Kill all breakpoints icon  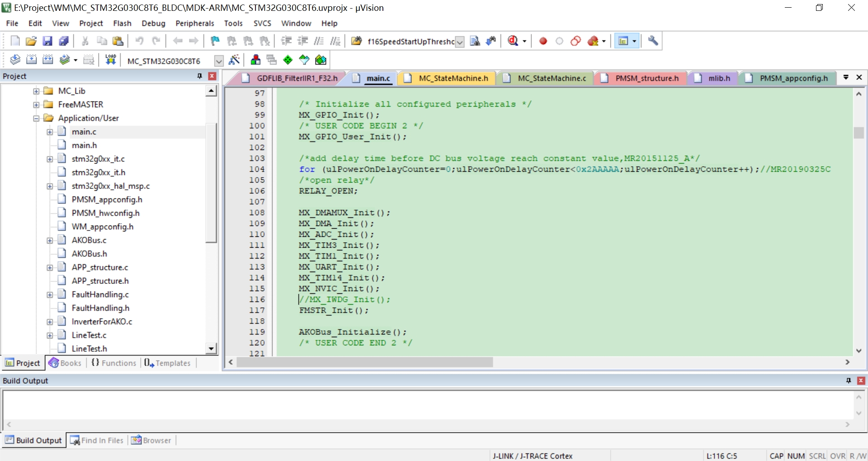(593, 41)
